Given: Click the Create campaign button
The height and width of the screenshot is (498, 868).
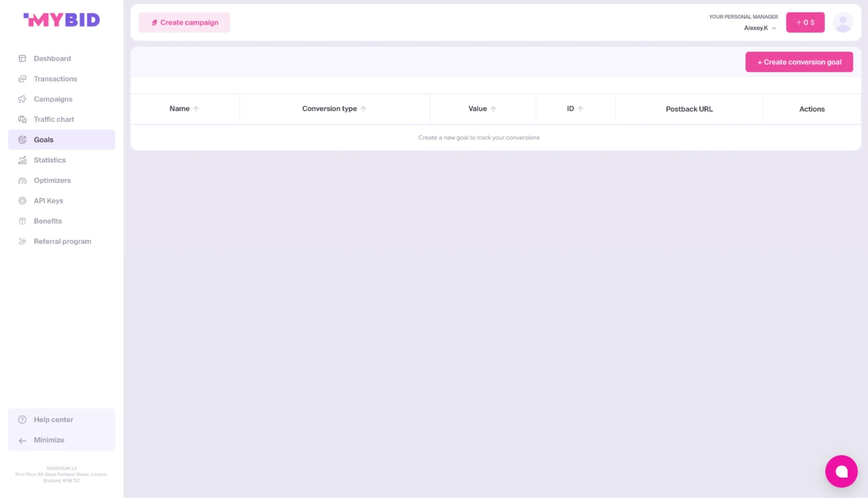Looking at the screenshot, I should [x=184, y=23].
